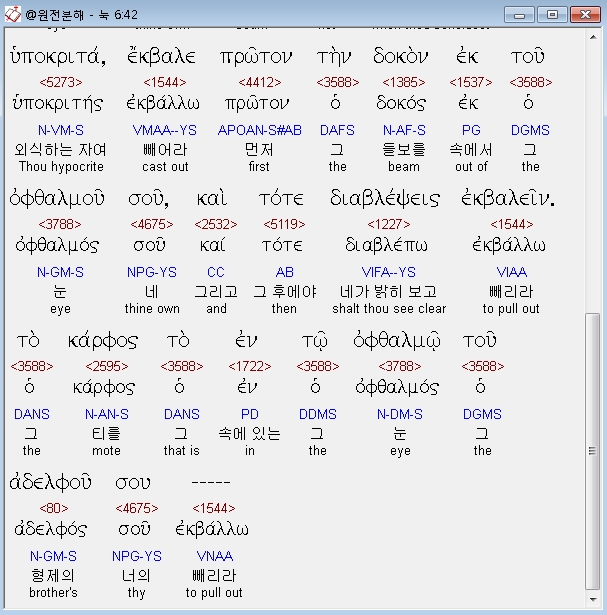Click the English gloss beam
The image size is (607, 615).
[404, 167]
